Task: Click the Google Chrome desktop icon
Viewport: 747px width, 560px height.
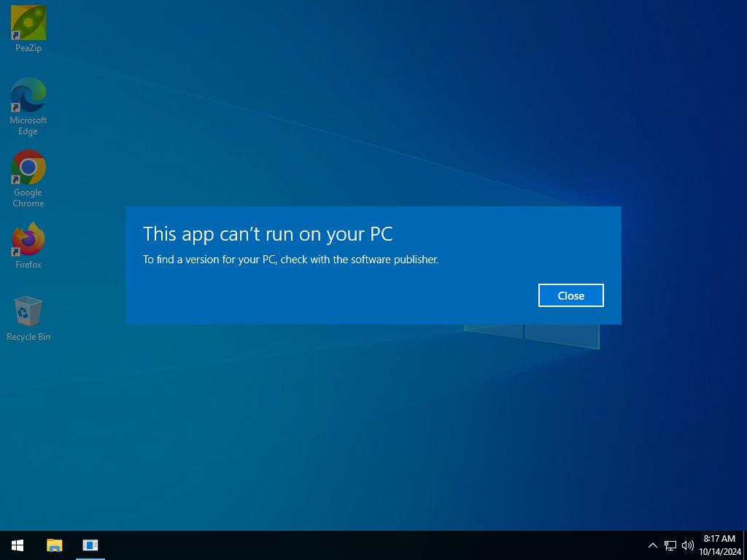Action: coord(28,167)
